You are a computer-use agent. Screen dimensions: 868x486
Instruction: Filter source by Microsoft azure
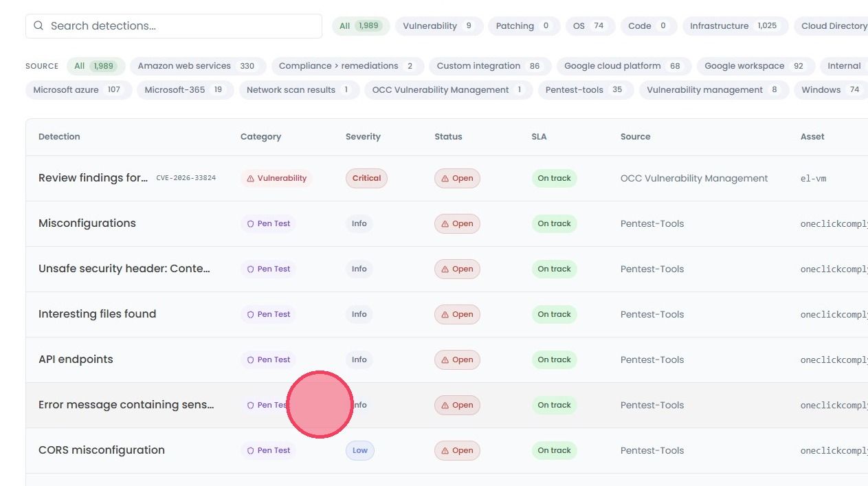coord(78,90)
